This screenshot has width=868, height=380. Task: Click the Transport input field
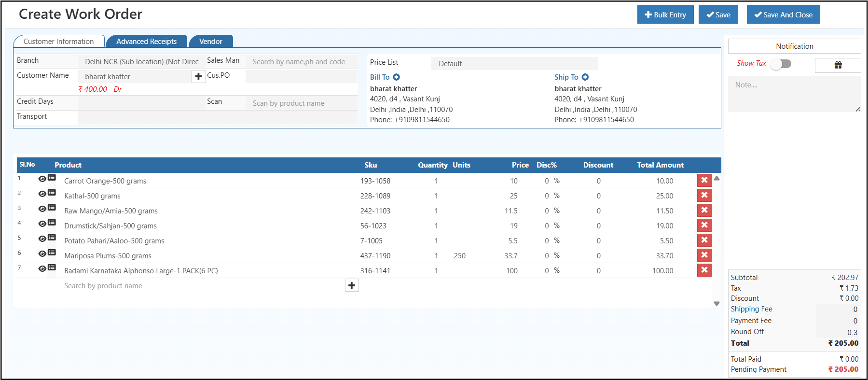point(218,117)
